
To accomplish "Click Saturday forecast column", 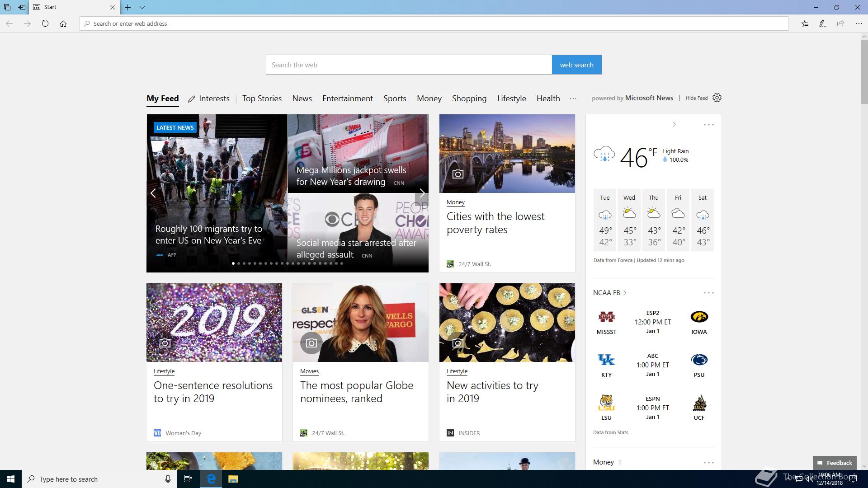I will 703,220.
